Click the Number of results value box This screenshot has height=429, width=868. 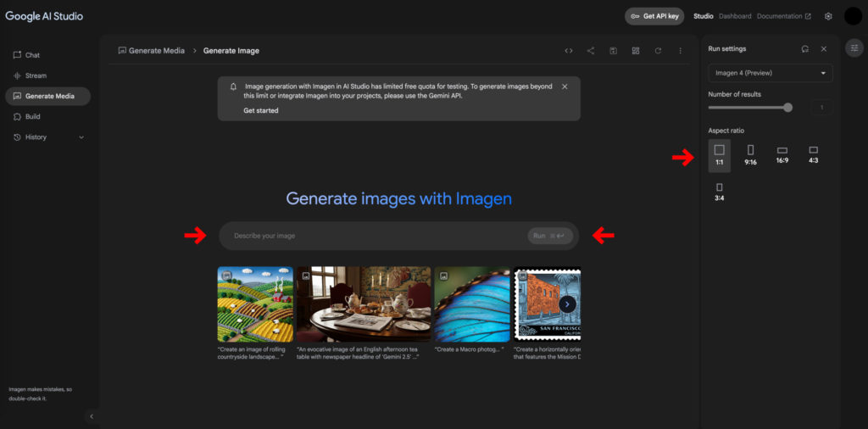pyautogui.click(x=822, y=108)
